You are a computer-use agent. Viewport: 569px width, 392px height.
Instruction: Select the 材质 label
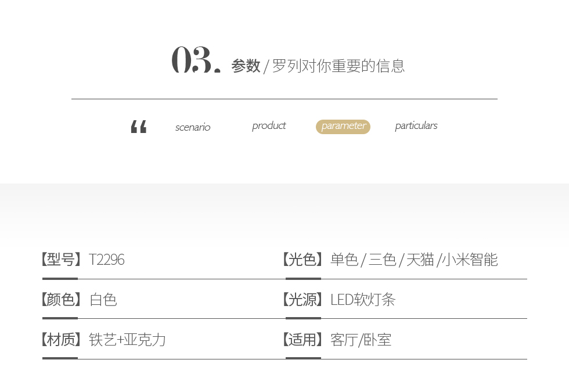pos(62,340)
